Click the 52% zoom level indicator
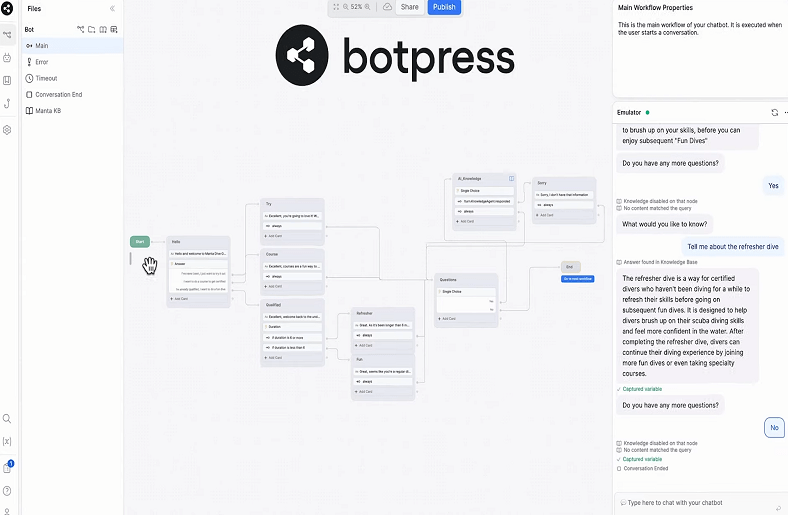788x515 pixels. tap(356, 7)
